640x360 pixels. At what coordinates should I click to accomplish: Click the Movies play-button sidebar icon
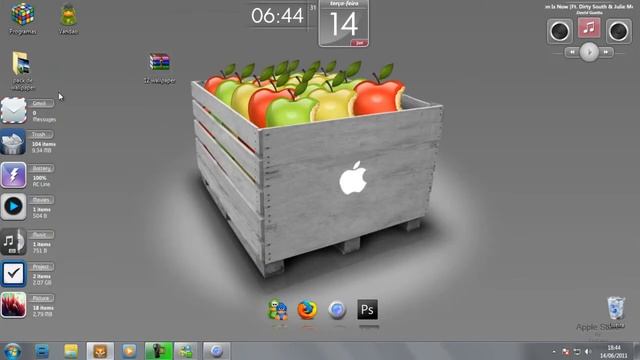13,207
